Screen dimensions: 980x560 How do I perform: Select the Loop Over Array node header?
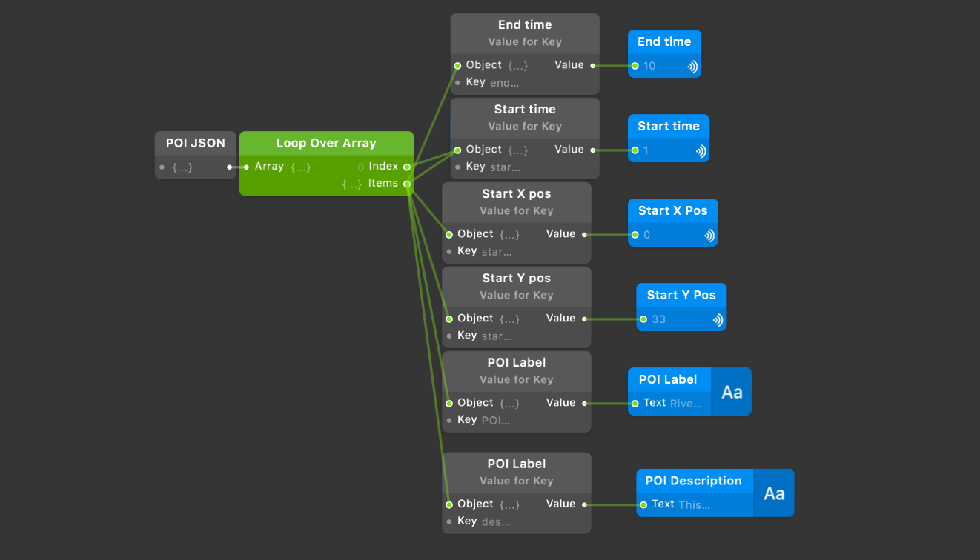click(327, 143)
